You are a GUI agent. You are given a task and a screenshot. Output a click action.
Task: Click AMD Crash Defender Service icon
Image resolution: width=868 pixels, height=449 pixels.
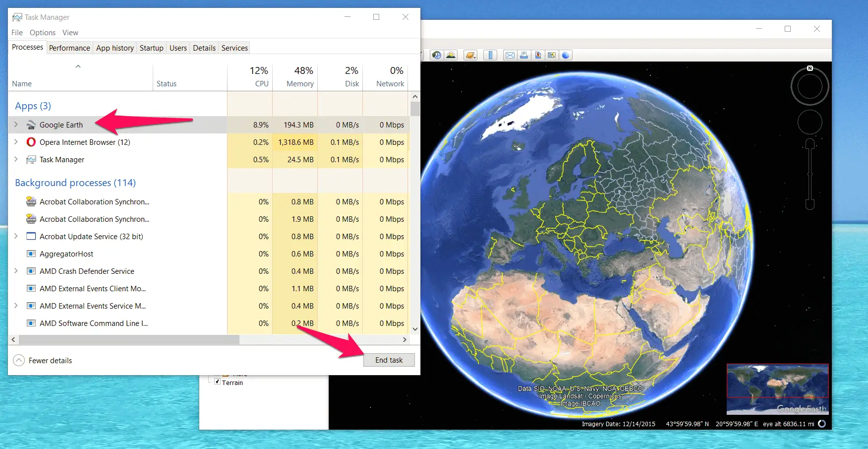tap(31, 271)
